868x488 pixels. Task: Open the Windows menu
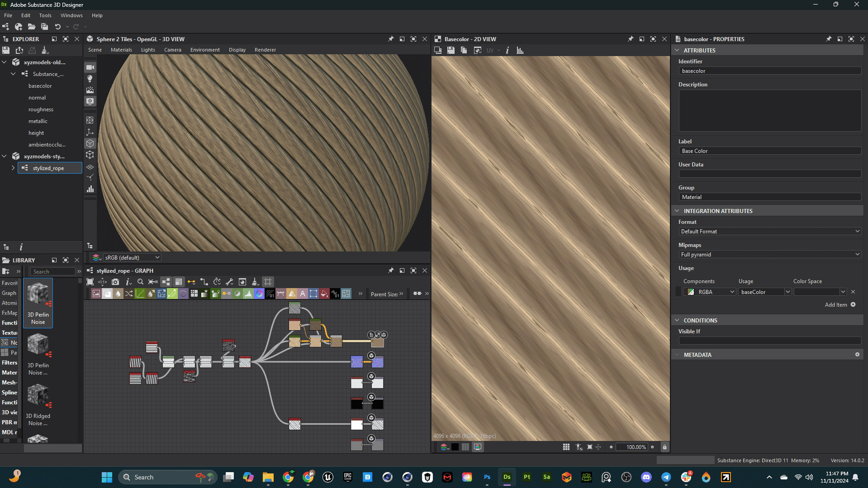(71, 15)
